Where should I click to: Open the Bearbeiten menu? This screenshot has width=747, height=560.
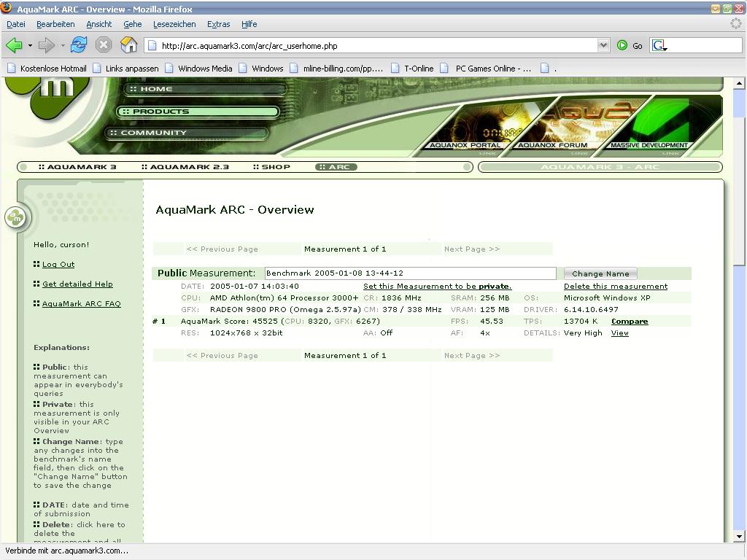click(x=55, y=24)
